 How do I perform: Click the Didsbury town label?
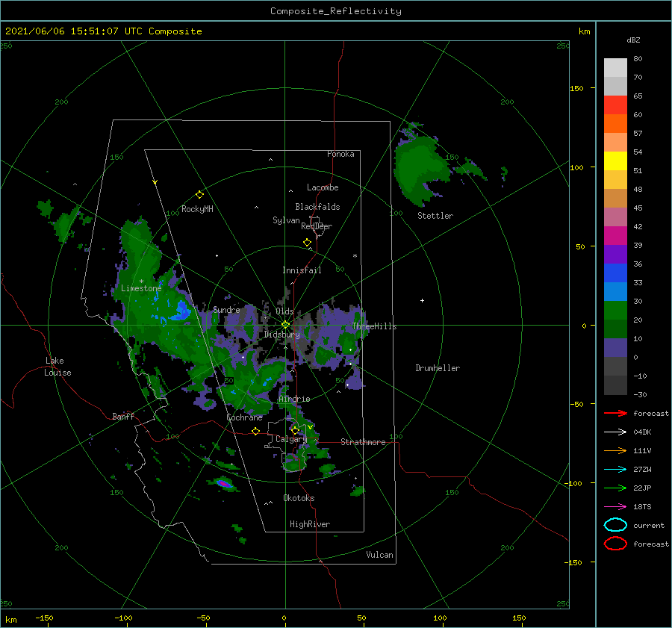(x=281, y=335)
